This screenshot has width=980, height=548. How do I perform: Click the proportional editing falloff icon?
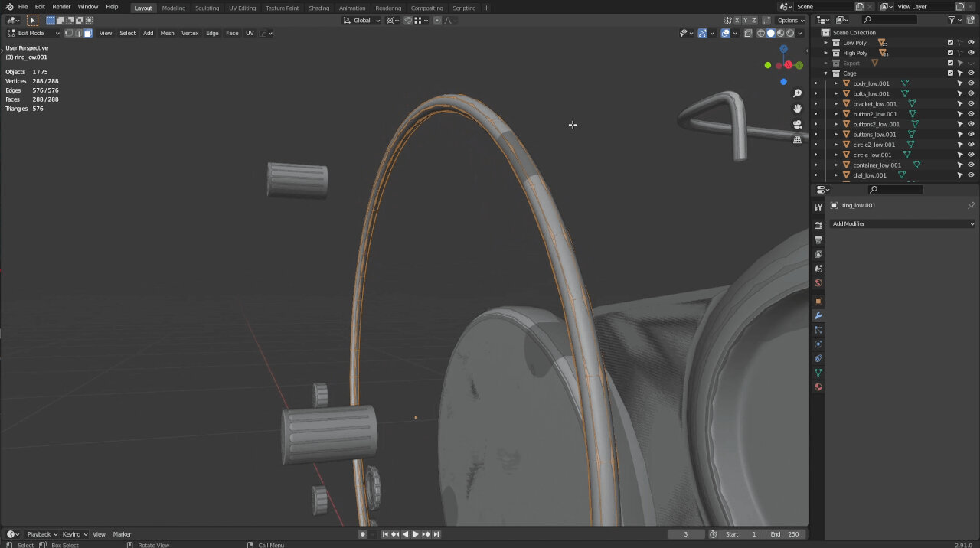pyautogui.click(x=449, y=21)
